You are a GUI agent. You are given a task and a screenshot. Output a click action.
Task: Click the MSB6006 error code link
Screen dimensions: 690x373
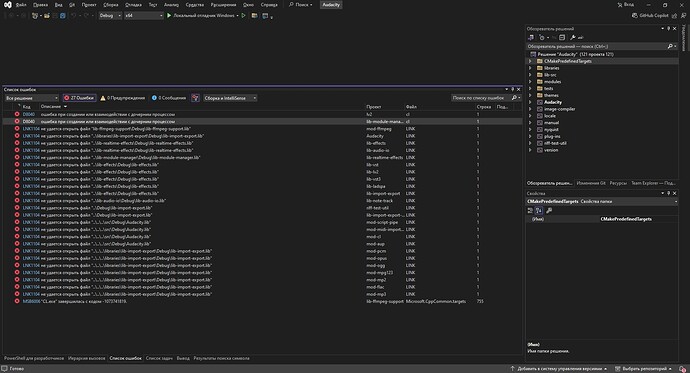click(31, 301)
